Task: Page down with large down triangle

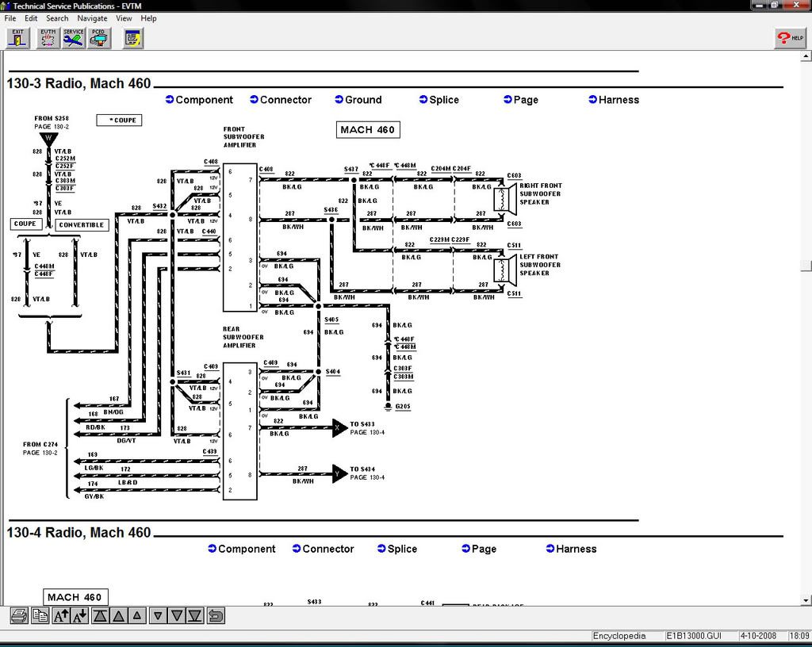Action: tap(177, 616)
